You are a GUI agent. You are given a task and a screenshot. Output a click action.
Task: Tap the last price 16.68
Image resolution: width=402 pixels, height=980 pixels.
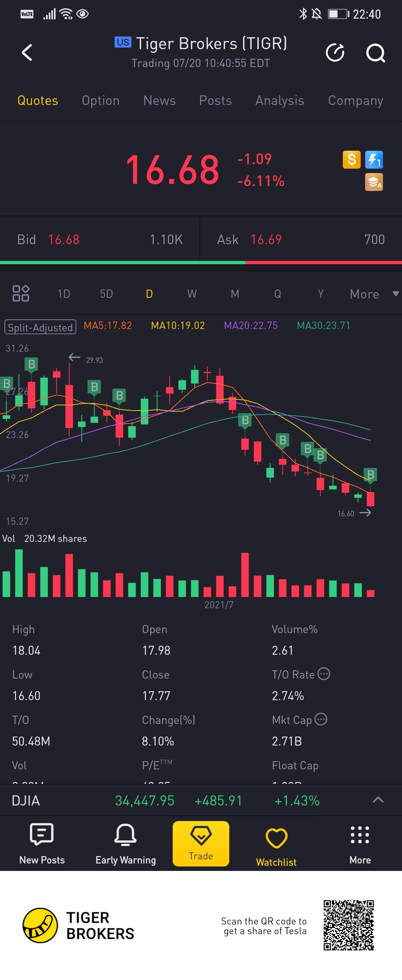coord(172,170)
